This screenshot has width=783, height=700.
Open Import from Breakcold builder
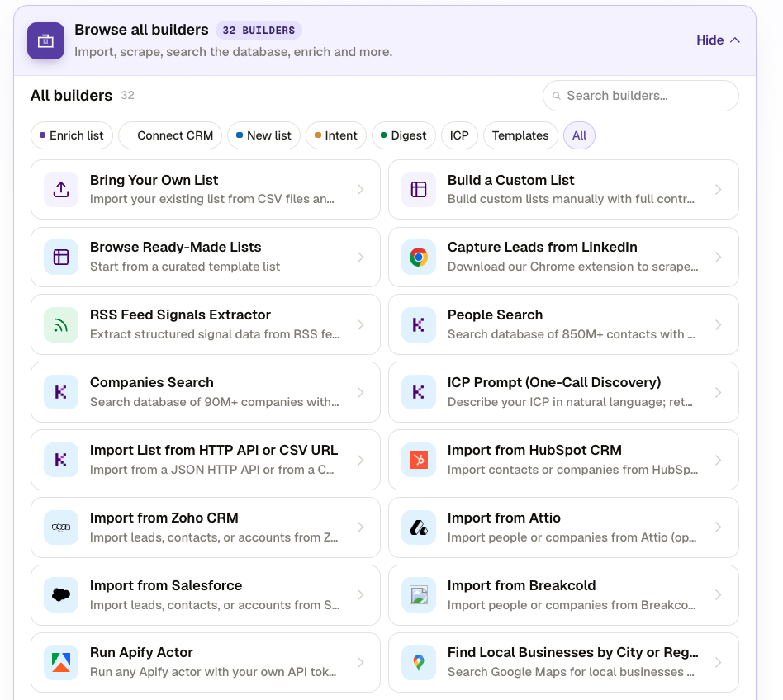point(563,594)
